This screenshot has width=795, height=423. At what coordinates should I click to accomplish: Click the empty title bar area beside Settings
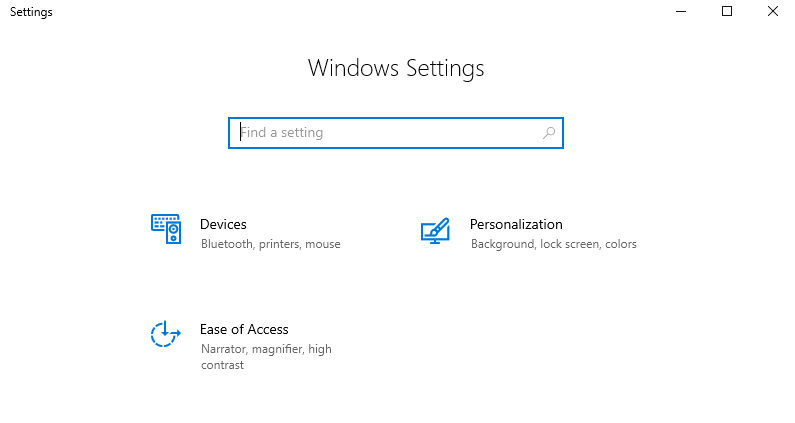tap(355, 11)
